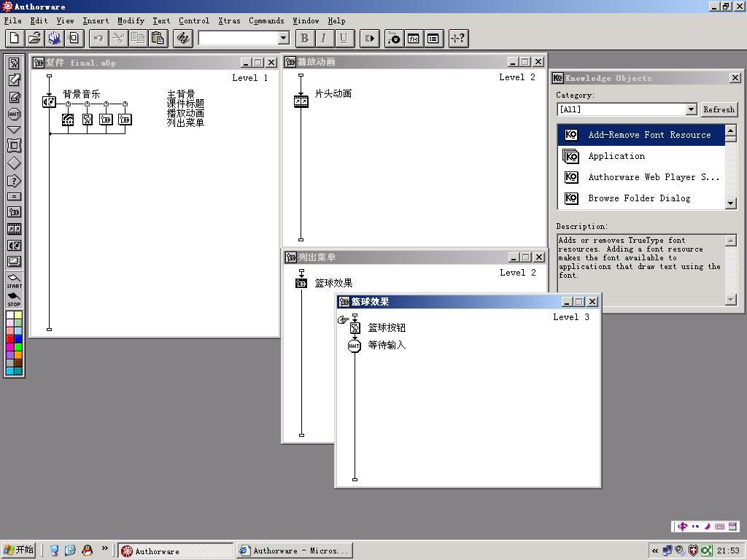Switch to Authorware - Micros... taskbar window
The width and height of the screenshot is (747, 560).
point(295,551)
